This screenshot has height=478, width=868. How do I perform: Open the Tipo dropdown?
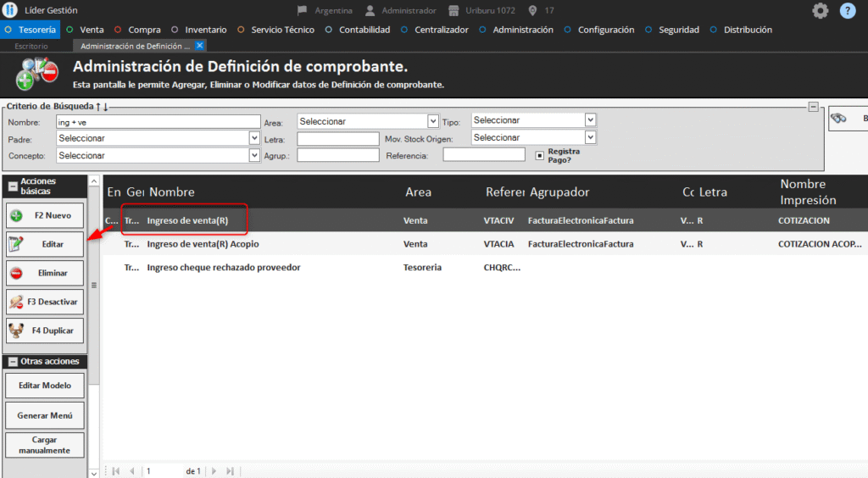click(x=590, y=120)
